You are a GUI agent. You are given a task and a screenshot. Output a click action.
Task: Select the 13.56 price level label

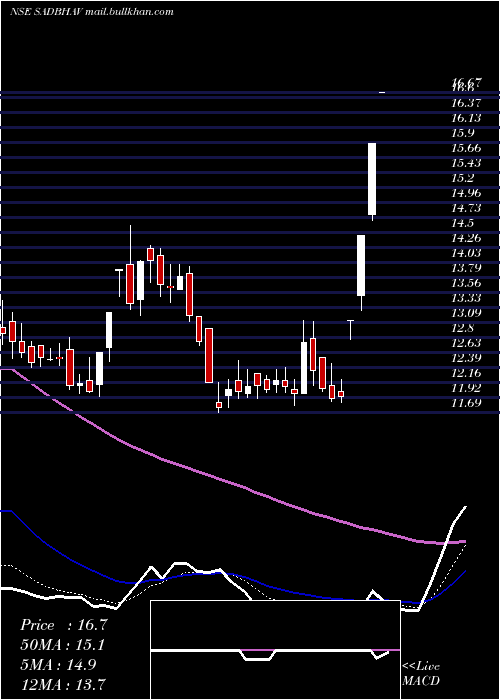coord(467,283)
